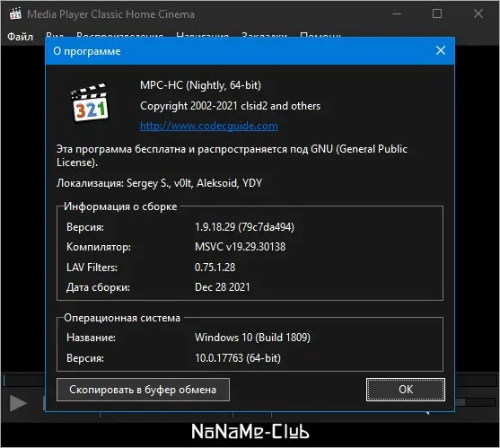The height and width of the screenshot is (448, 500).
Task: Click the MPC-HC 321 clapperboard logo
Action: 89,102
